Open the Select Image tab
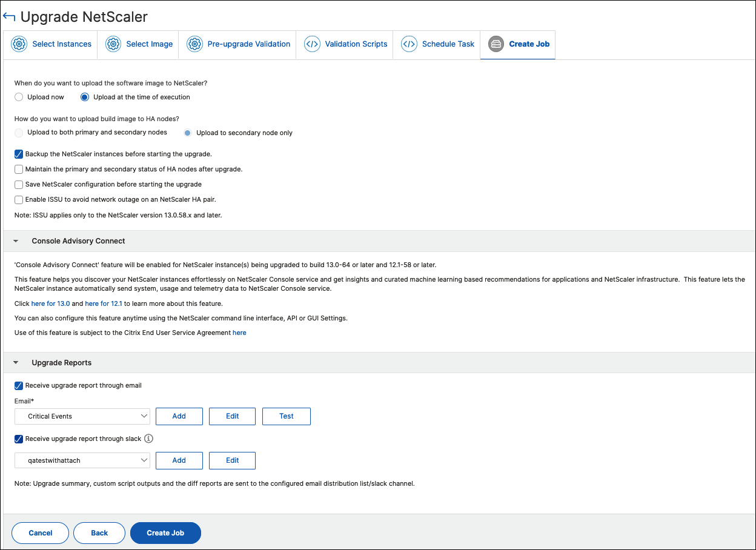Screen dimensions: 756x550 pos(138,44)
